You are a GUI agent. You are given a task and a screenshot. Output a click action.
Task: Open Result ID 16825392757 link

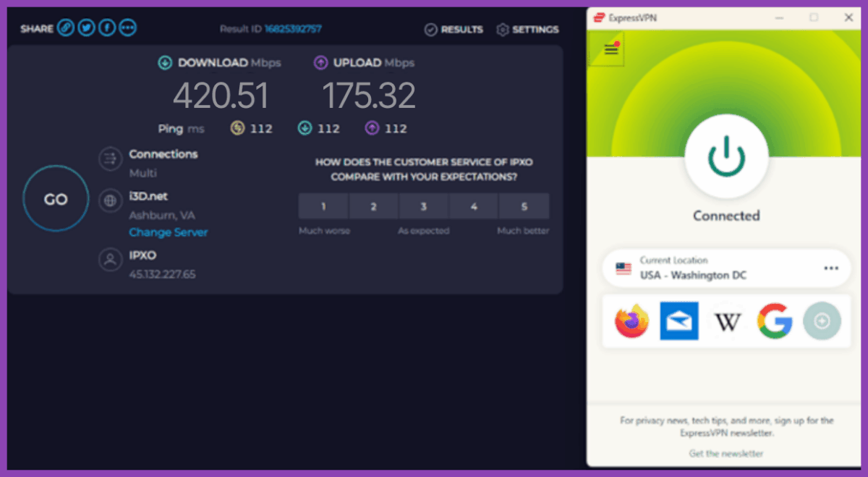[x=293, y=29]
